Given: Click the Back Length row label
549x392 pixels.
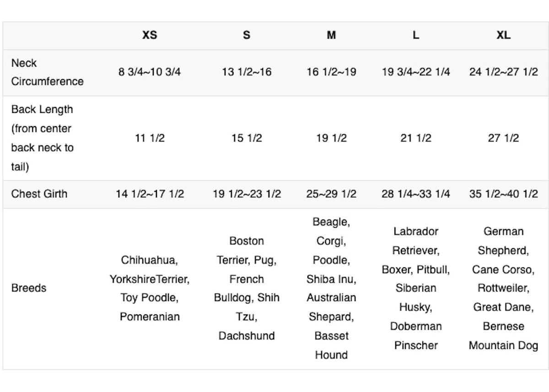Looking at the screenshot, I should point(42,138).
